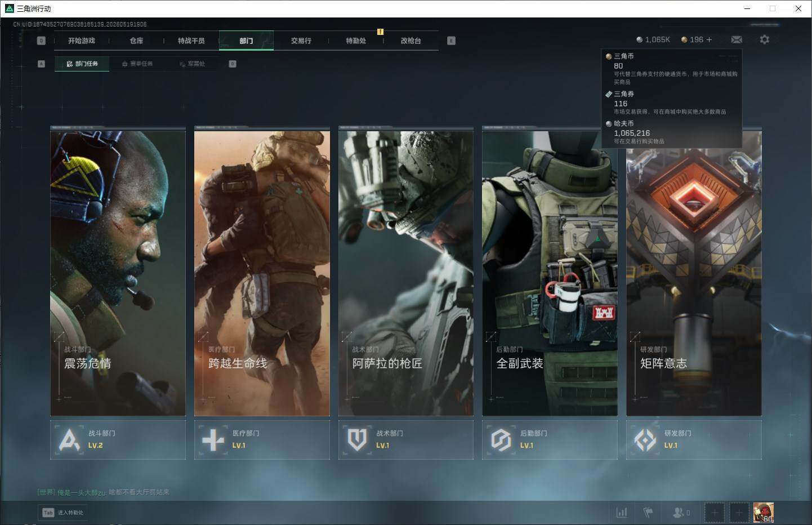The height and width of the screenshot is (525, 812).
Task: Click the CN UID text
Action: pyautogui.click(x=80, y=24)
